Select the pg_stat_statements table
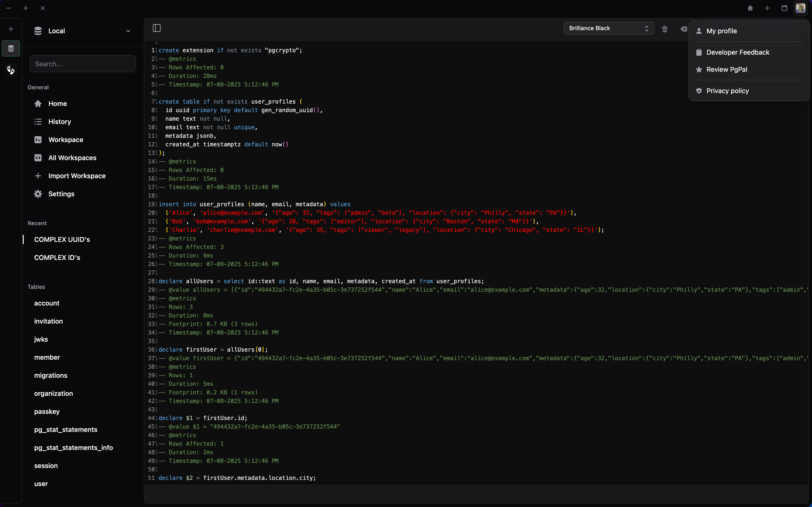This screenshot has width=812, height=507. [x=82, y=430]
